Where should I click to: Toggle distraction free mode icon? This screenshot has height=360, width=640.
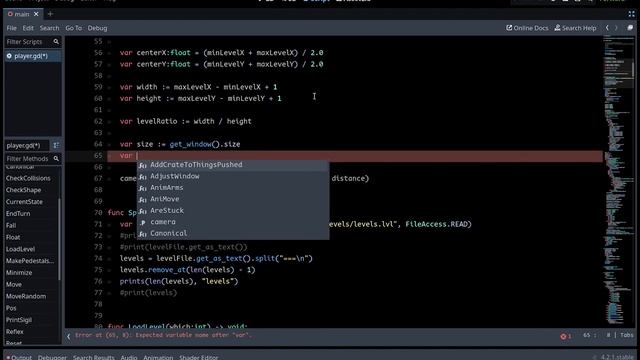coord(631,14)
